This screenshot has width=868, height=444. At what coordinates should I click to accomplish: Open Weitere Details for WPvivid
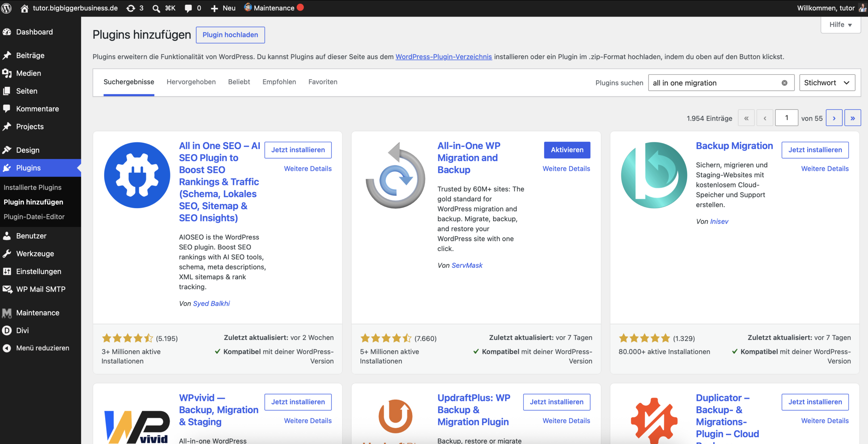pos(308,421)
